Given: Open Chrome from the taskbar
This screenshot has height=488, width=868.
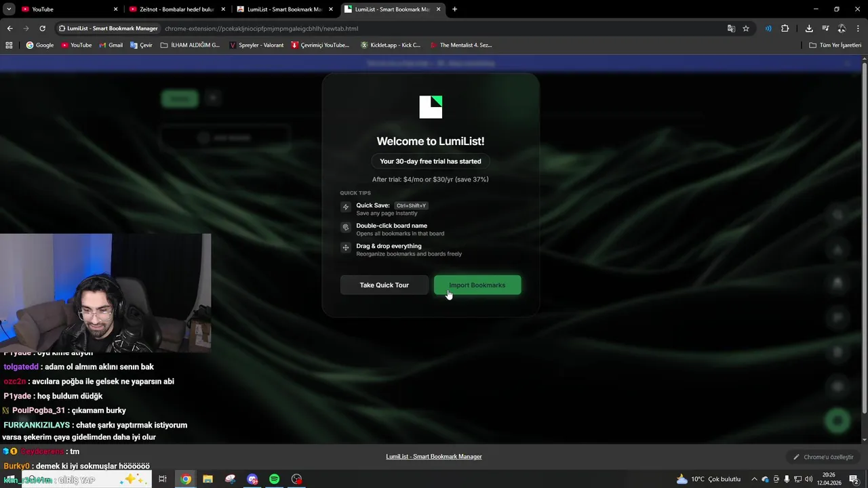Looking at the screenshot, I should (x=185, y=479).
